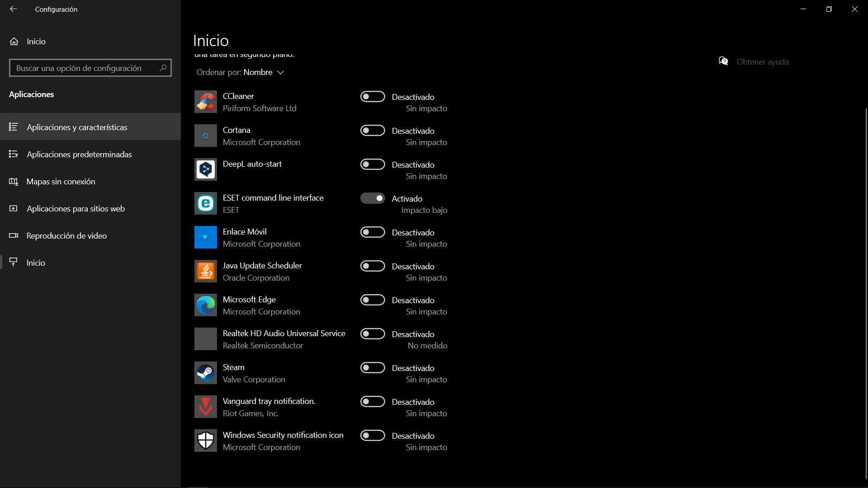The image size is (868, 488).
Task: Click the Mapas sin conexión map icon
Action: (14, 181)
